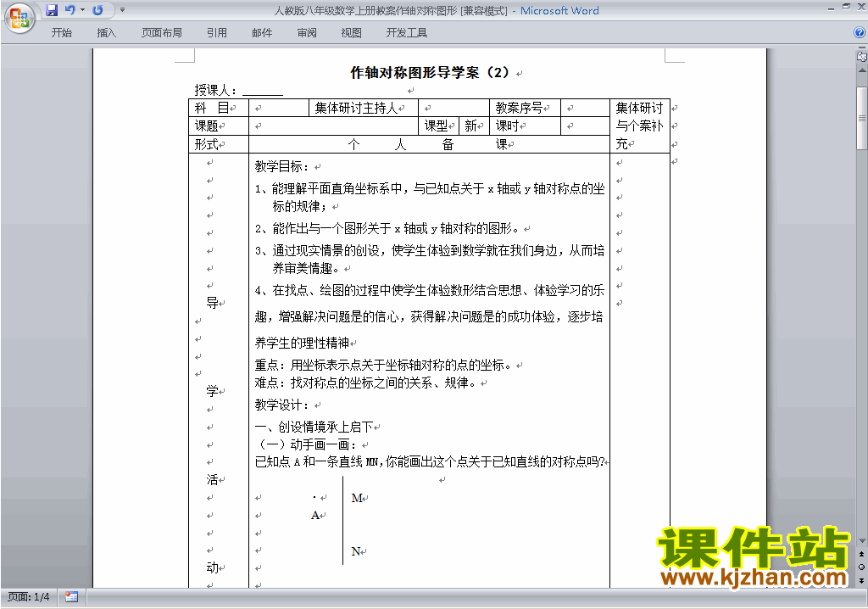The image size is (868, 609).
Task: Open the 审阅 ribbon tab
Action: pos(307,33)
